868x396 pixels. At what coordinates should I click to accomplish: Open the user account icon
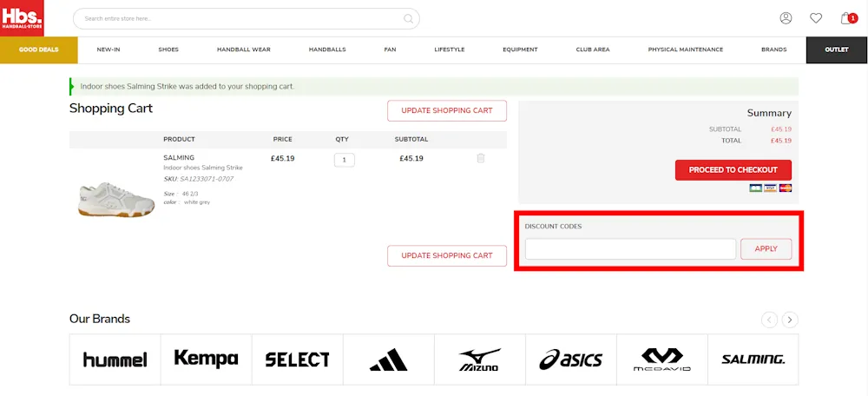786,18
